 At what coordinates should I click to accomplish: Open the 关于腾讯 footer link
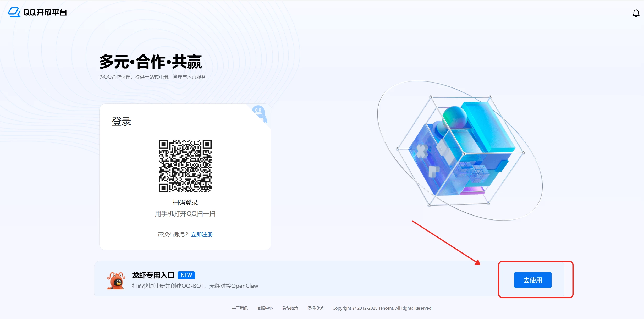(240, 308)
